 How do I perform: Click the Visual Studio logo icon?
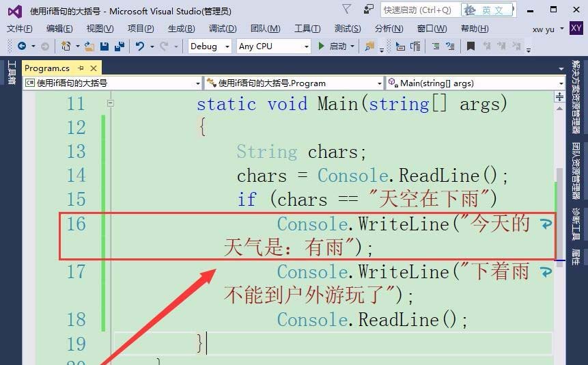pos(15,12)
